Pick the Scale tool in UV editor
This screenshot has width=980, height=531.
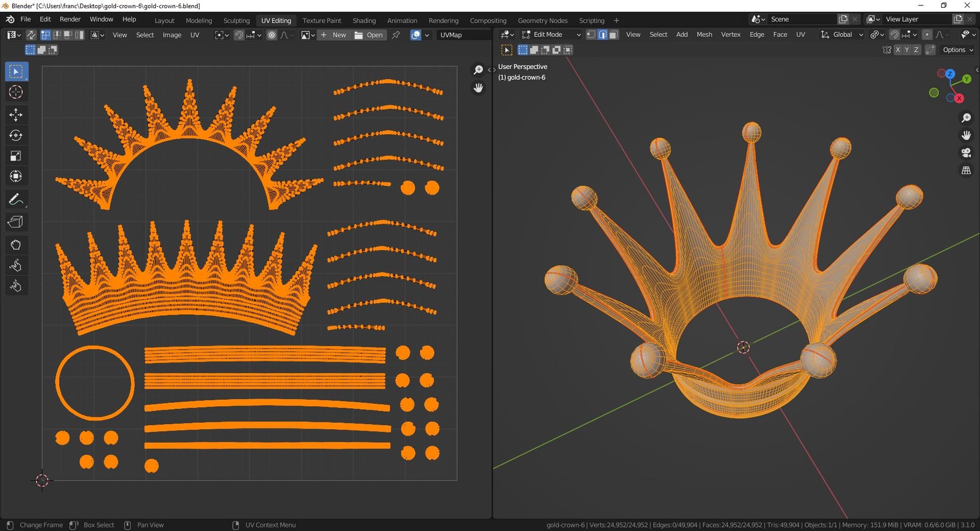tap(16, 156)
